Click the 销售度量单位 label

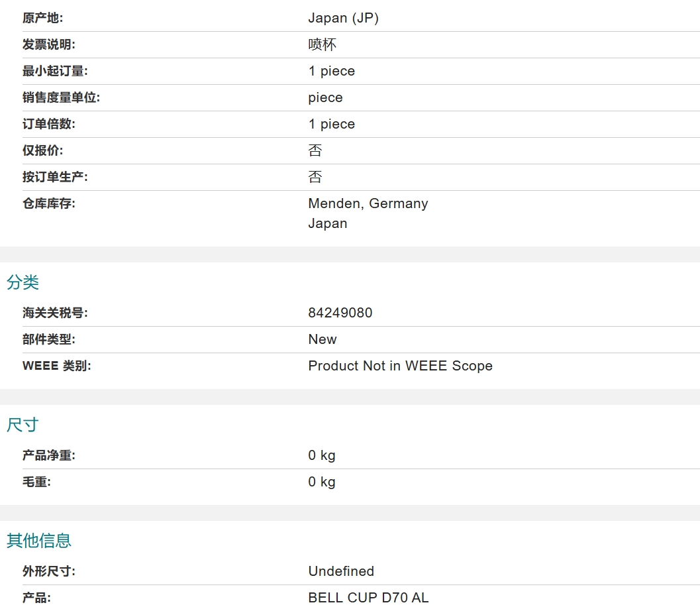tap(61, 97)
